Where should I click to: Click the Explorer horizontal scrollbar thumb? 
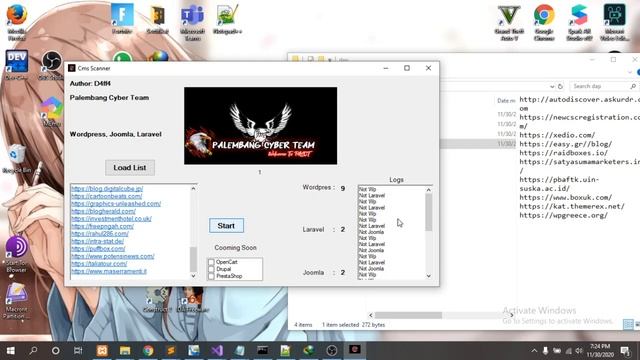pos(408,315)
